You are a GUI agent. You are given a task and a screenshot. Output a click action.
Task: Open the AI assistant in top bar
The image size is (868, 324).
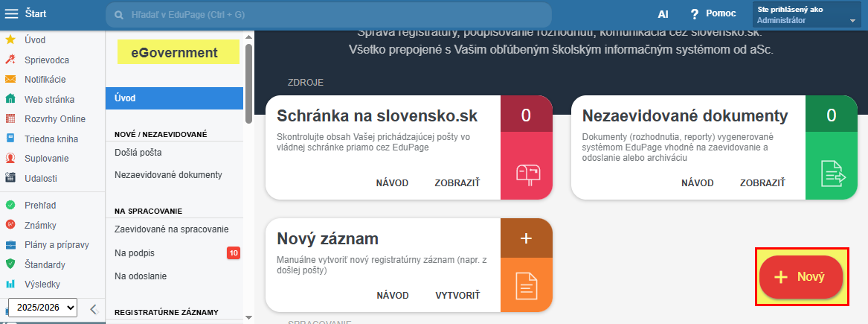[x=663, y=14]
